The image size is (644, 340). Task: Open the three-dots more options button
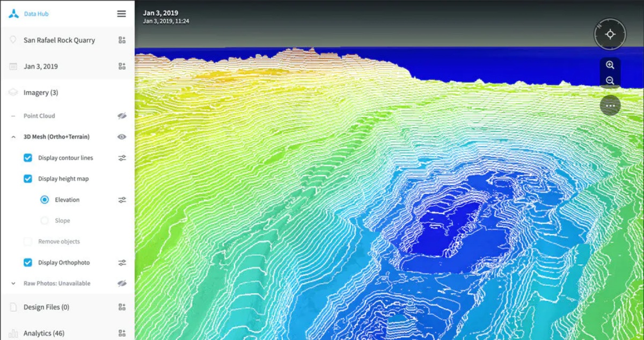(610, 106)
